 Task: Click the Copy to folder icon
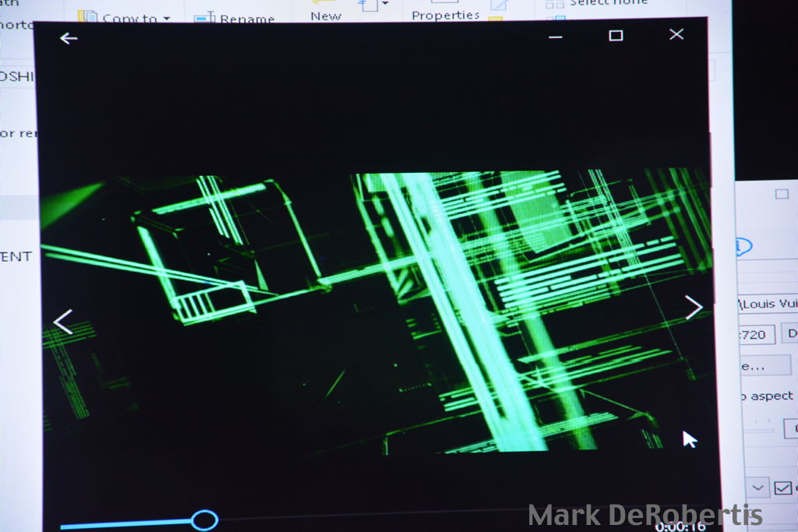(88, 17)
